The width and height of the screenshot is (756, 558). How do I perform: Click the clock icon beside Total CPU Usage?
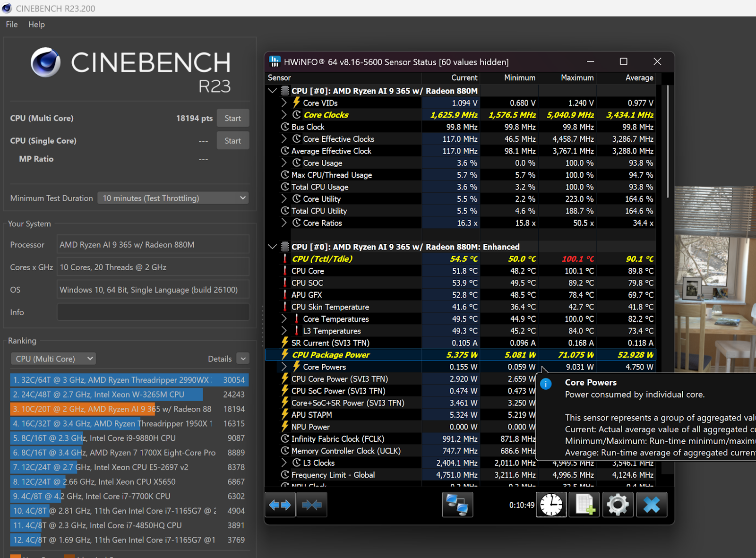(x=285, y=187)
